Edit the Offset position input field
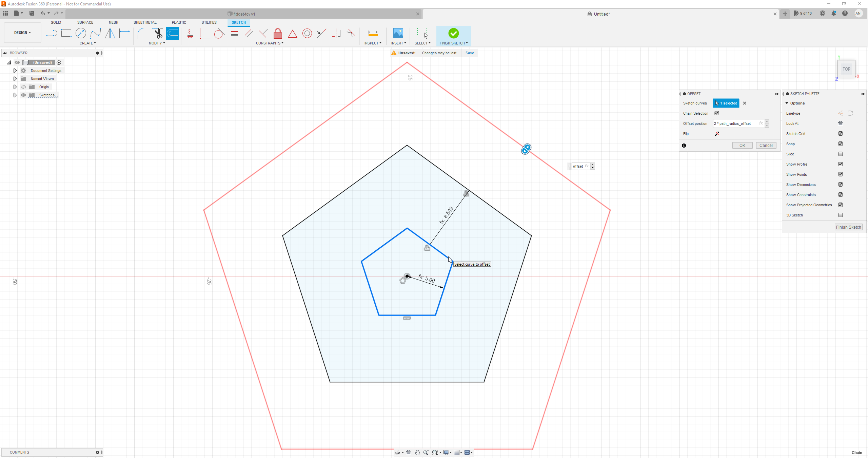868x458 pixels. tap(738, 123)
